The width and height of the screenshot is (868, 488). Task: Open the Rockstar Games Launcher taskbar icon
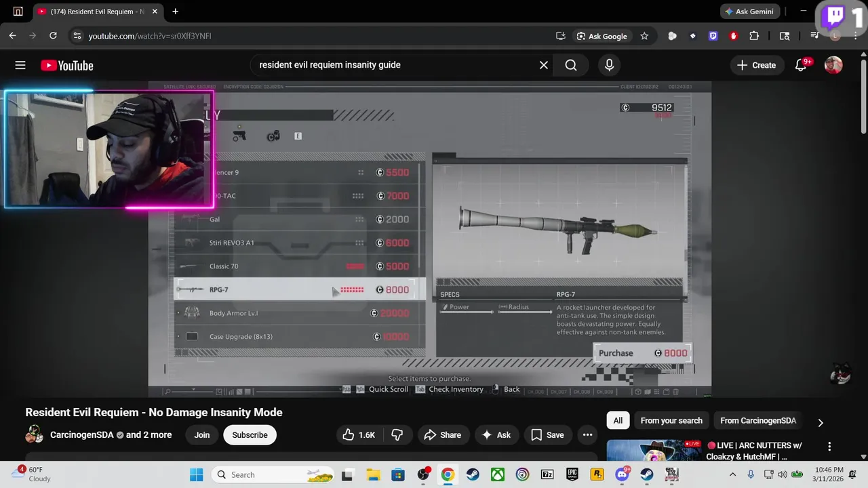pos(597,474)
